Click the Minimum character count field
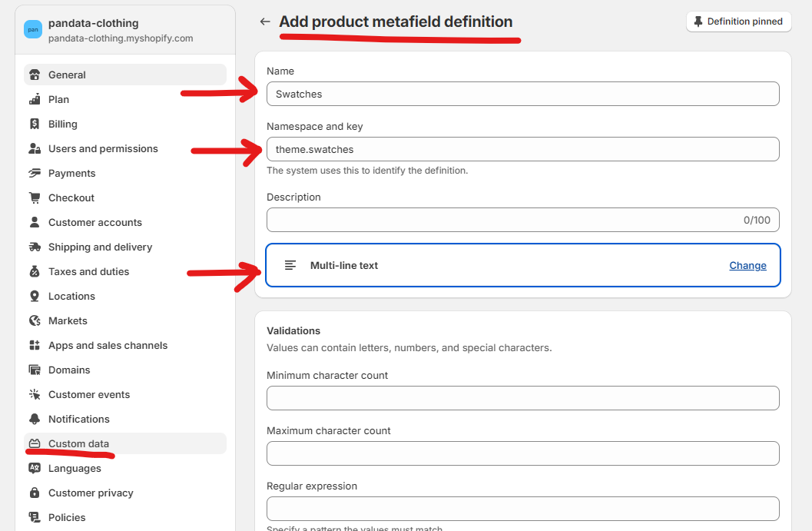This screenshot has height=531, width=812. 522,398
